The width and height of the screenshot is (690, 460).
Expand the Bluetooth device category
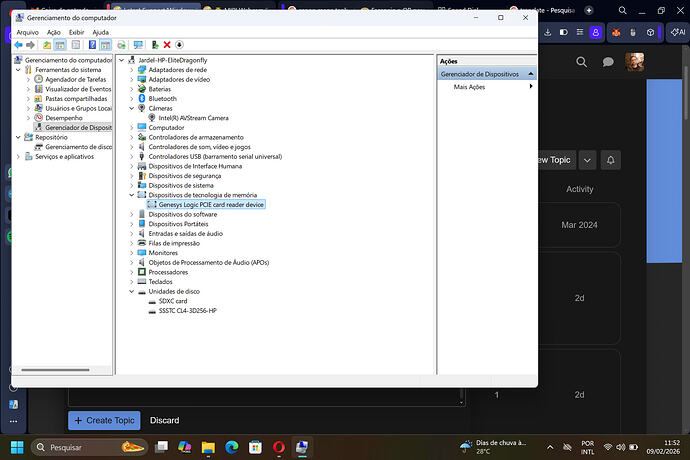[131, 99]
